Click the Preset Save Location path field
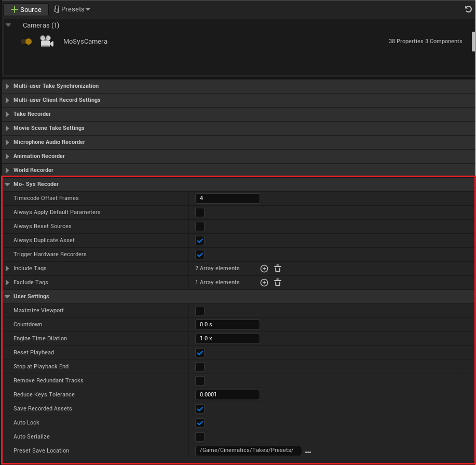Screen dimensions: 476x465 point(248,451)
